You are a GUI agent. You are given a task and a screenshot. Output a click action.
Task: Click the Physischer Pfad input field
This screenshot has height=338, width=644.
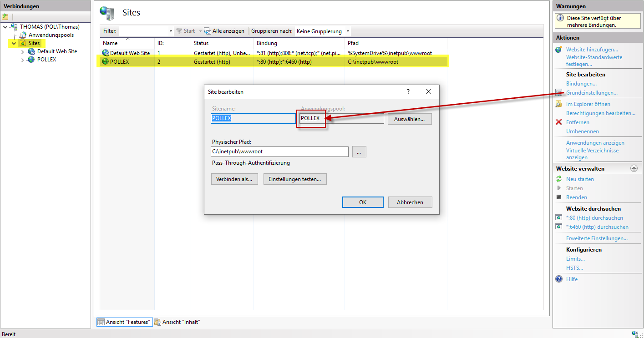click(280, 151)
